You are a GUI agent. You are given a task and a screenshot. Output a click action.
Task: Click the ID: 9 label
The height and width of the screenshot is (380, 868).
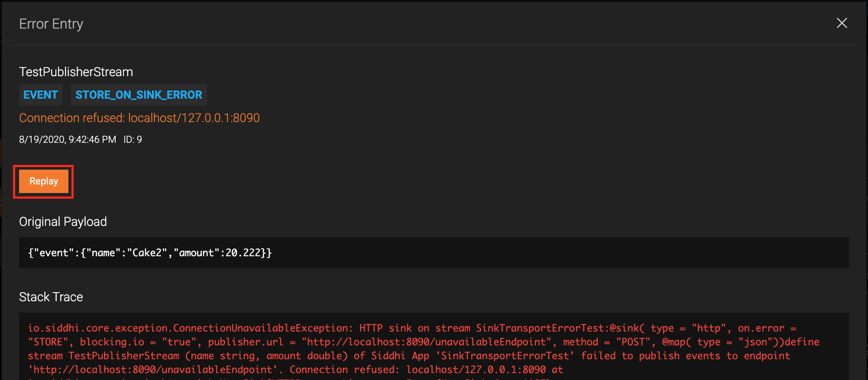133,139
